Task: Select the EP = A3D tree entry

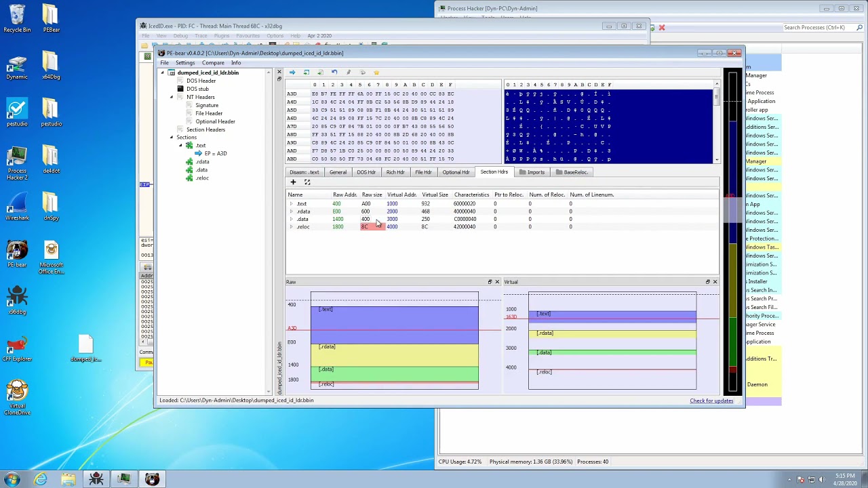Action: (216, 154)
